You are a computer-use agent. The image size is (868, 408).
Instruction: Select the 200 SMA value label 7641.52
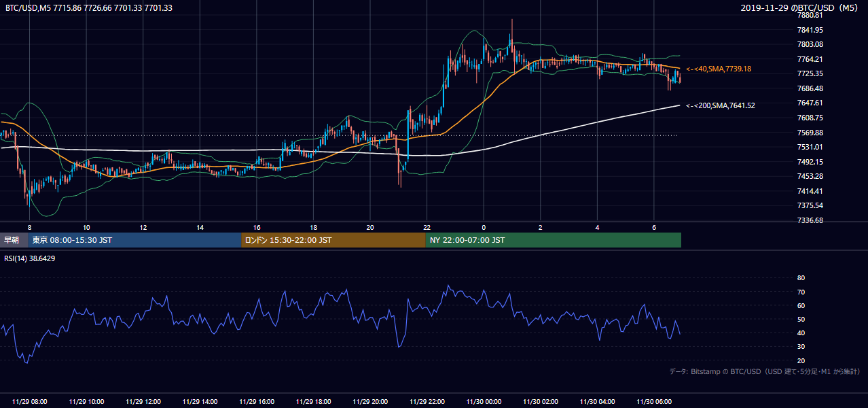pyautogui.click(x=720, y=105)
